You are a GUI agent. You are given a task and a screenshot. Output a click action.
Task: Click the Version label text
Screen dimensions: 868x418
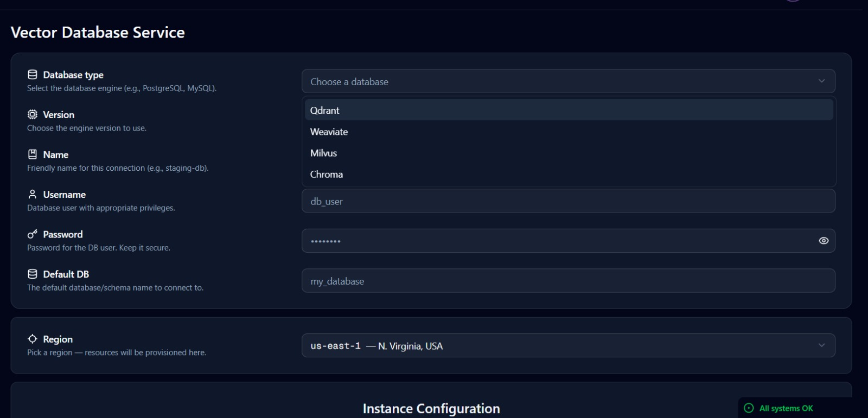[x=59, y=115]
